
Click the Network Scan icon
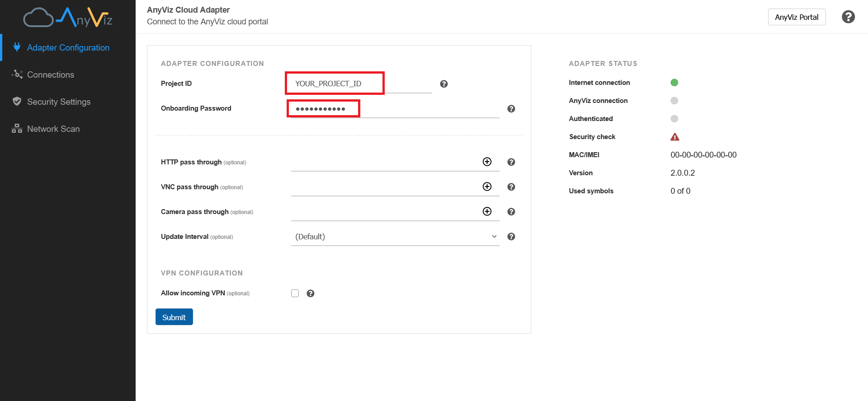17,129
